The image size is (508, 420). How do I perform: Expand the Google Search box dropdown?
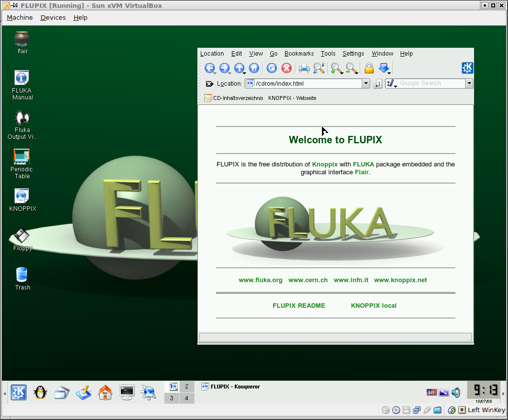pyautogui.click(x=469, y=84)
